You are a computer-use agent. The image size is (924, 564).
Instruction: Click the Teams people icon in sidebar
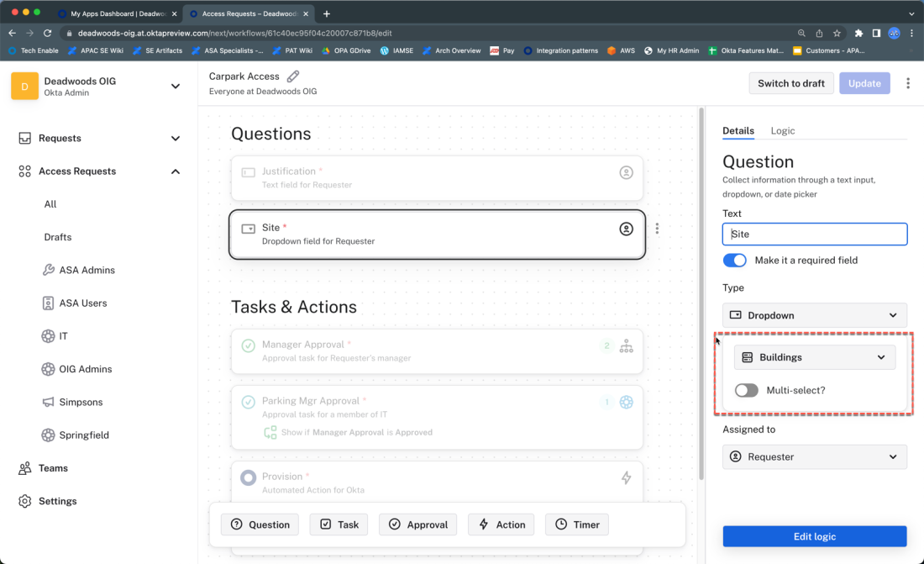(24, 468)
